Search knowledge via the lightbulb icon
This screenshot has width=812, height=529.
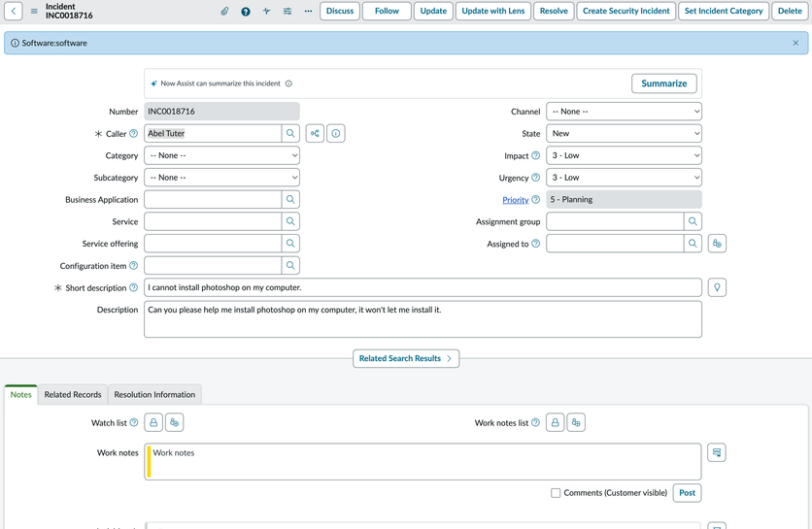[x=717, y=288]
